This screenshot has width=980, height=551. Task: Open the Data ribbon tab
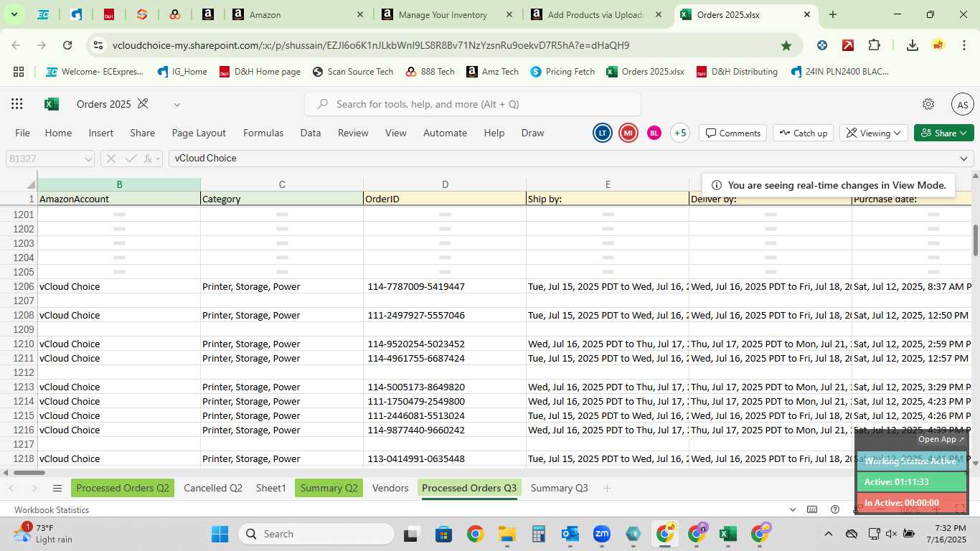(311, 133)
